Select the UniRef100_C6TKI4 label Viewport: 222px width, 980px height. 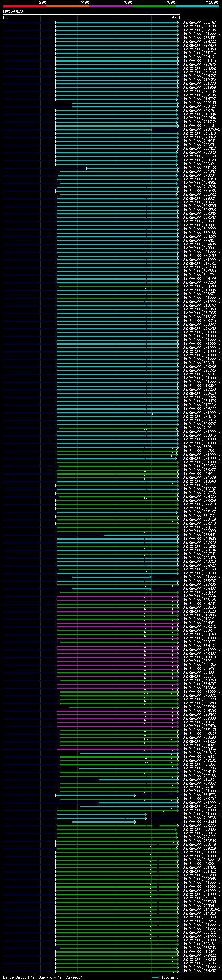tap(199, 53)
